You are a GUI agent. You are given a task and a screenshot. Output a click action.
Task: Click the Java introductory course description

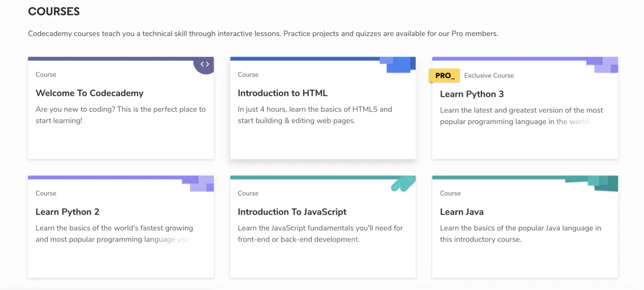pyautogui.click(x=520, y=234)
